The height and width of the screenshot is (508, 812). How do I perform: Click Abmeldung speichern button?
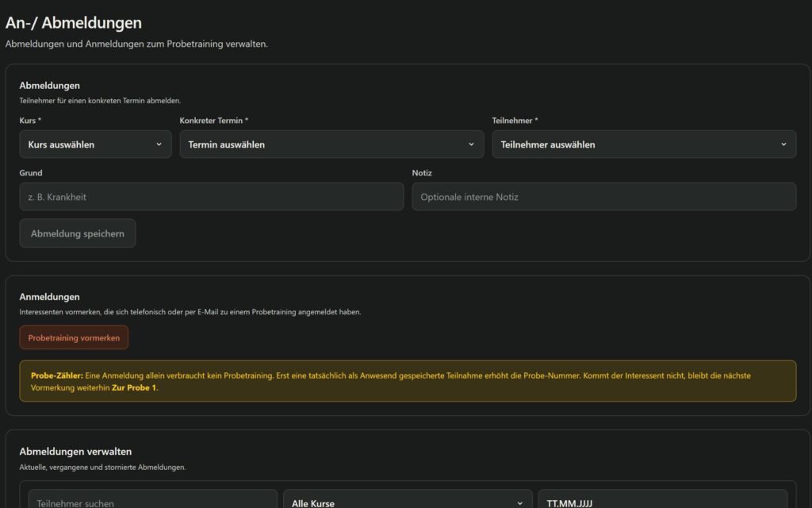(x=78, y=233)
